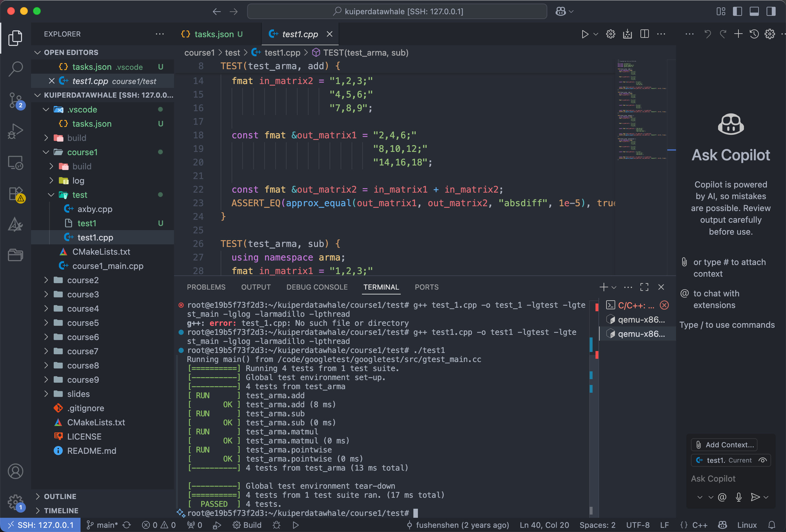Screen dimensions: 786x532
Task: Click the Build button in status bar
Action: click(247, 525)
